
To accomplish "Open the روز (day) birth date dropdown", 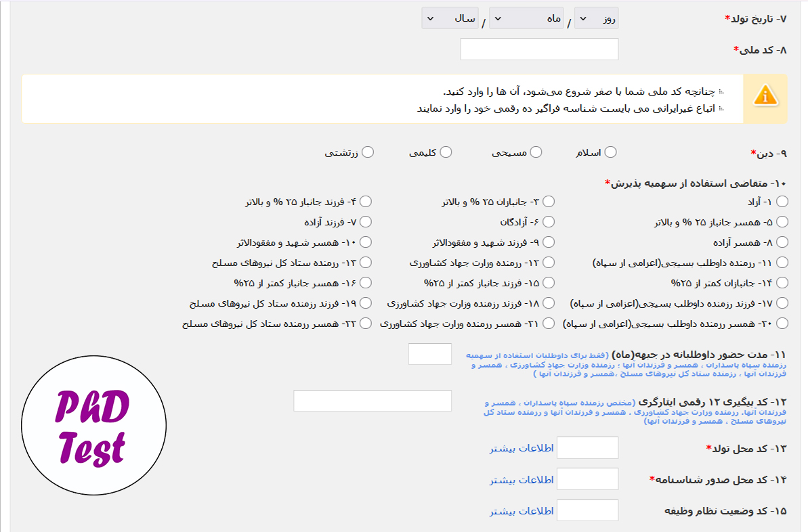I will pyautogui.click(x=596, y=18).
